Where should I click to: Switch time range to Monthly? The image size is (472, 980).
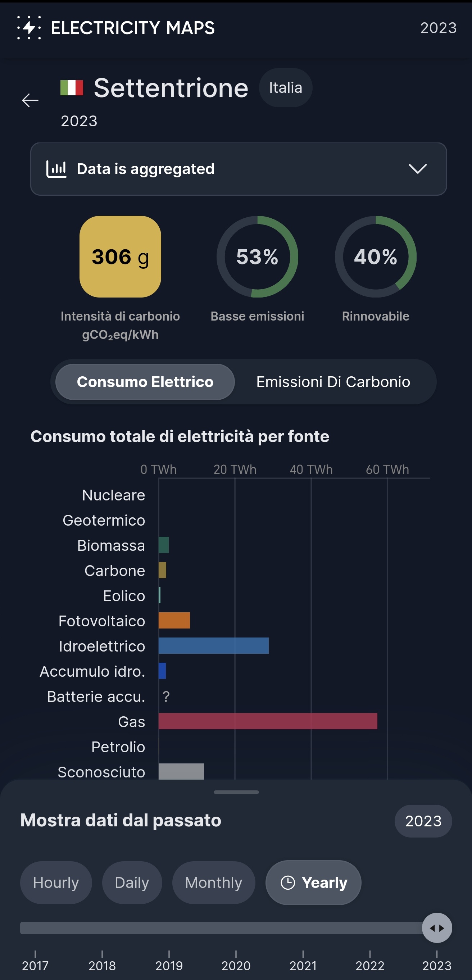(x=214, y=883)
